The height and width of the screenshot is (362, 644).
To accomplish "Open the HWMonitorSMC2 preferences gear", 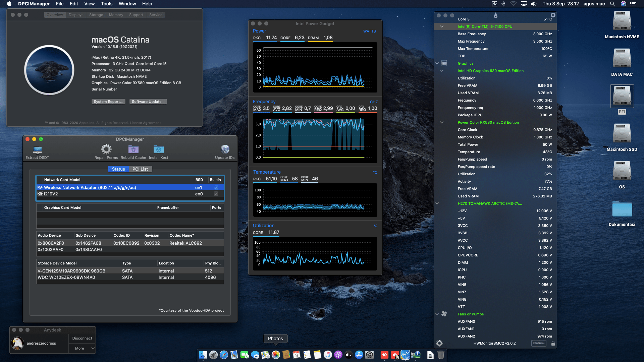I will (x=439, y=343).
